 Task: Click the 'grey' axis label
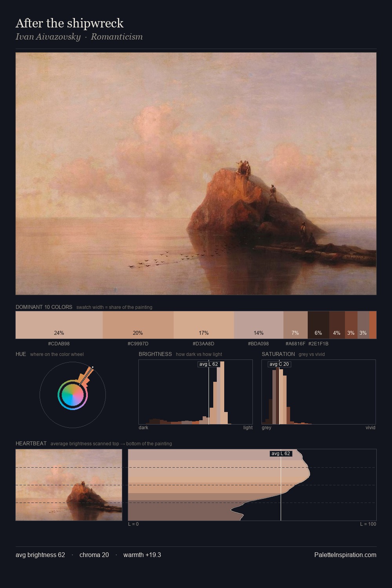[267, 428]
